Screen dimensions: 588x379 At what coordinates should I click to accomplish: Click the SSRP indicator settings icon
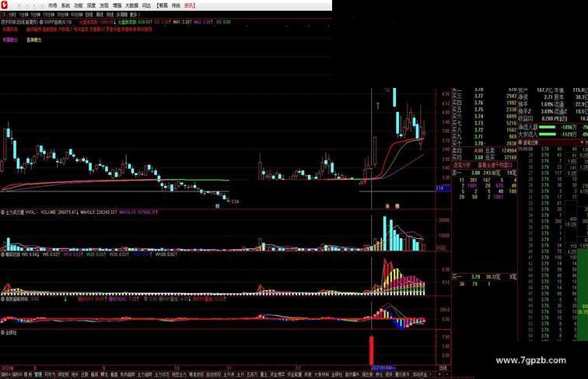click(x=42, y=22)
